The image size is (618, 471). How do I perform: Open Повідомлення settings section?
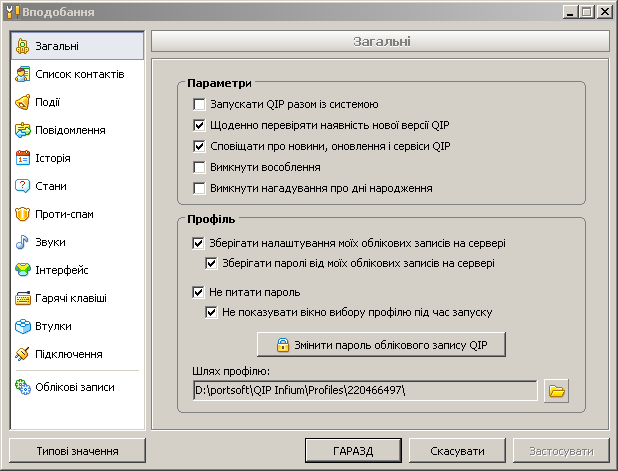pos(70,130)
